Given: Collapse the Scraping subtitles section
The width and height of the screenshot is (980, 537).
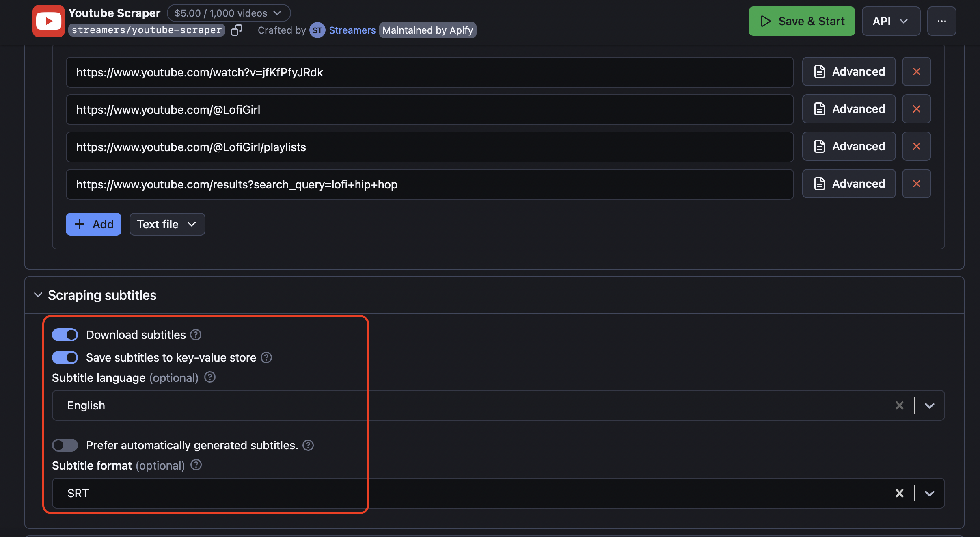Looking at the screenshot, I should pos(37,295).
